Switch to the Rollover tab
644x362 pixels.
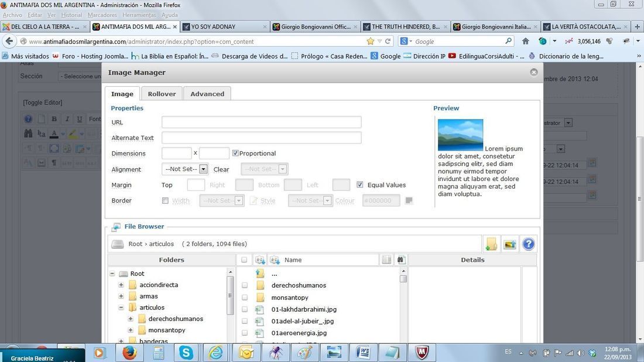click(x=162, y=94)
